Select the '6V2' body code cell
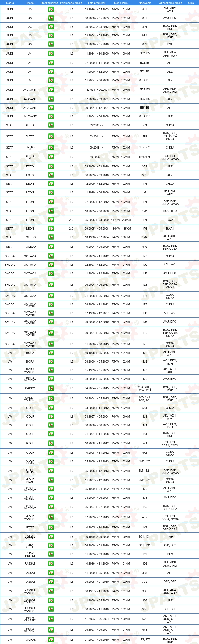The width and height of the screenshot is (199, 644). click(145, 619)
